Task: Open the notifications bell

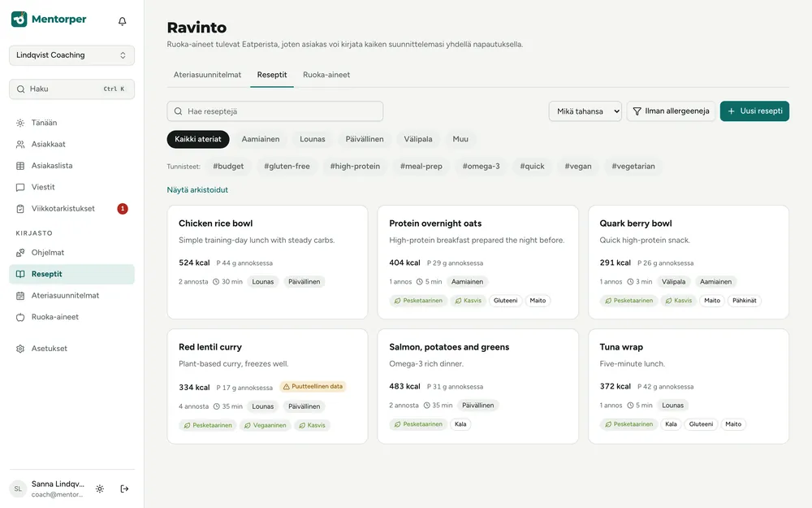Action: click(123, 21)
